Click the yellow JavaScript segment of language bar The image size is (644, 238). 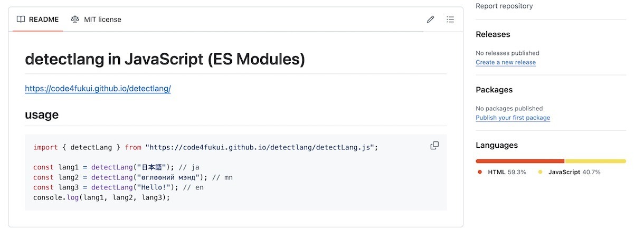point(595,161)
